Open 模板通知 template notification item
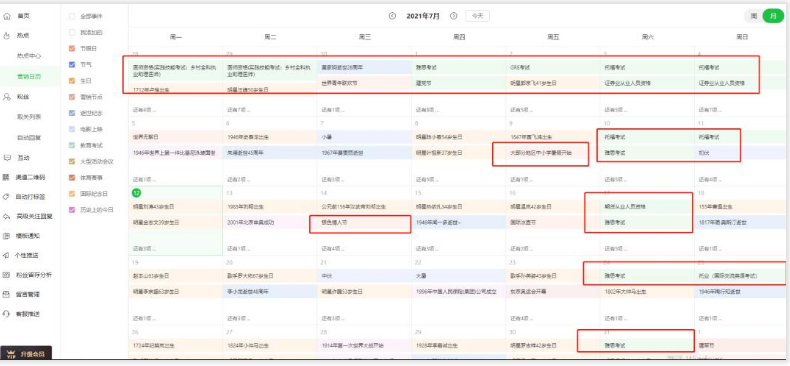 pos(28,236)
